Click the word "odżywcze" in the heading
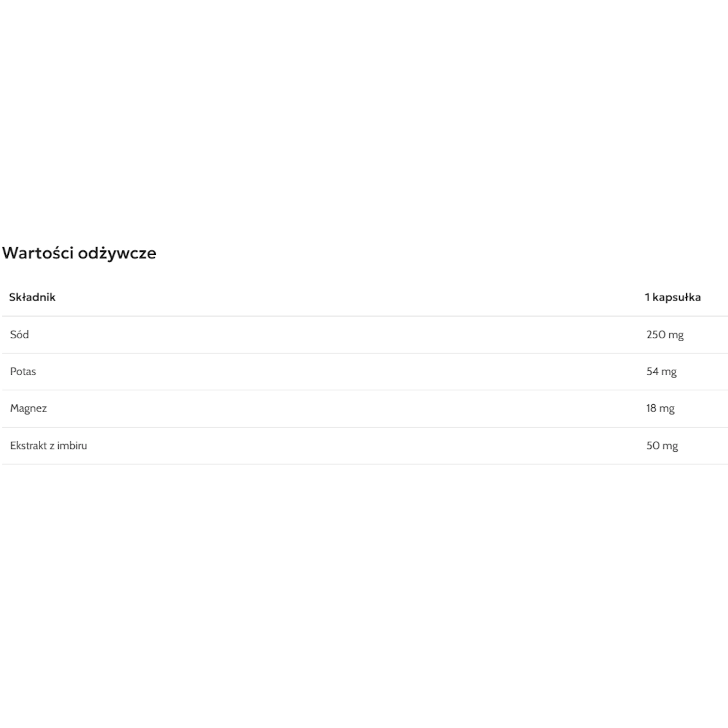 coord(117,253)
